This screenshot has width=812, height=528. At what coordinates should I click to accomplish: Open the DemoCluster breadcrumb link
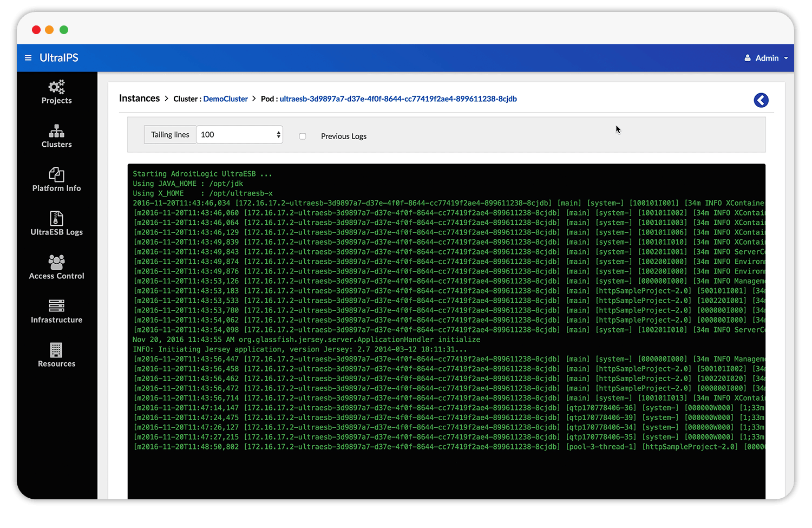pos(225,99)
